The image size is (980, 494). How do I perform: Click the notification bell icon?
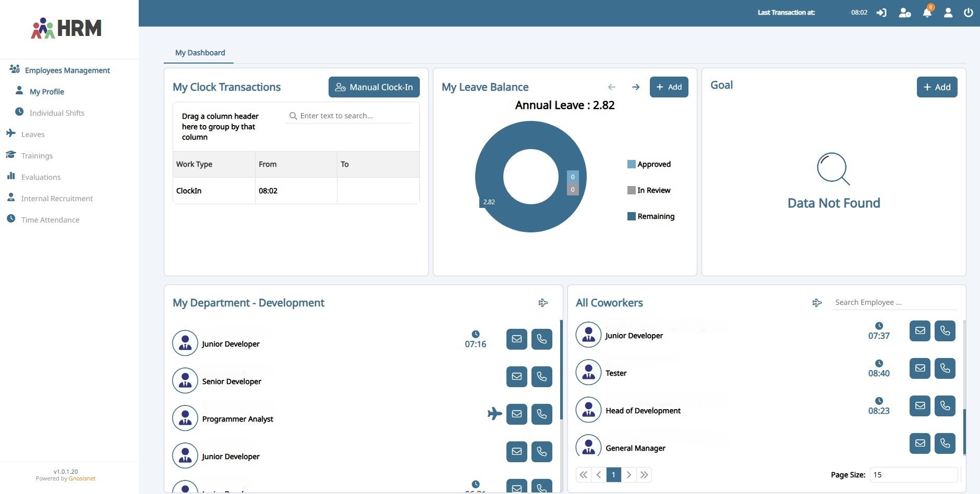(x=927, y=13)
